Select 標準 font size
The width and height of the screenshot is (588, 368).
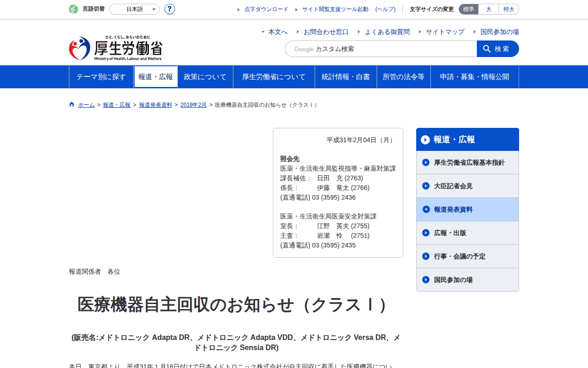coord(469,9)
